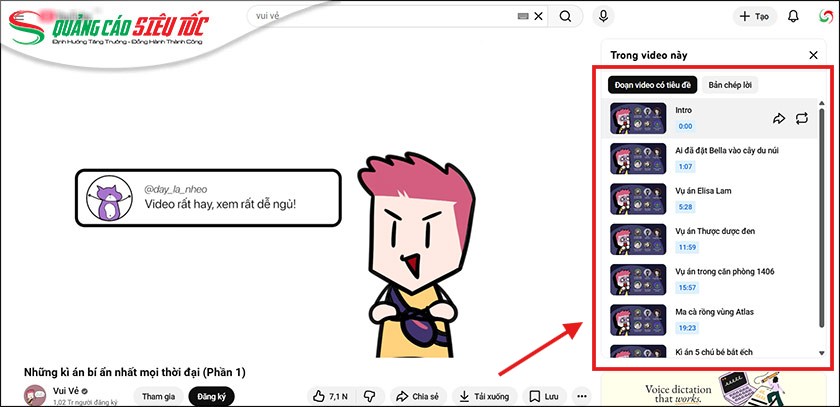Click the Voice dictation advertisement
Viewport: 840px width, 407px height.
pos(714,390)
